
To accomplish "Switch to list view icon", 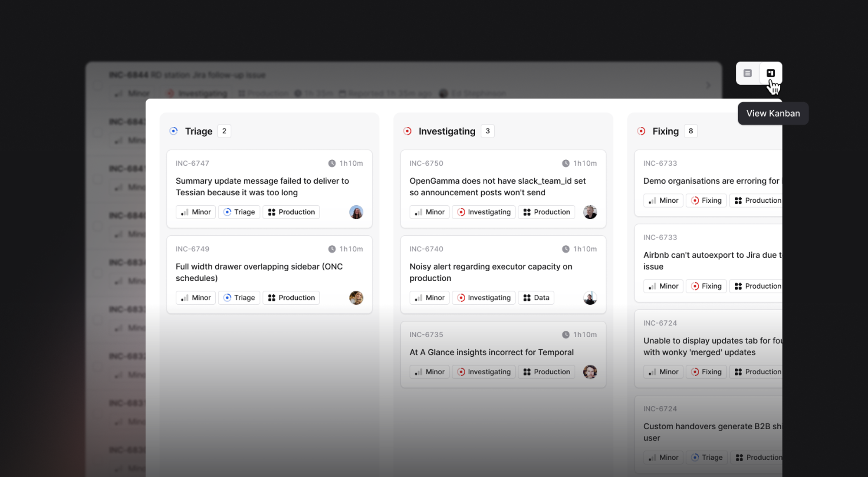I will (747, 73).
